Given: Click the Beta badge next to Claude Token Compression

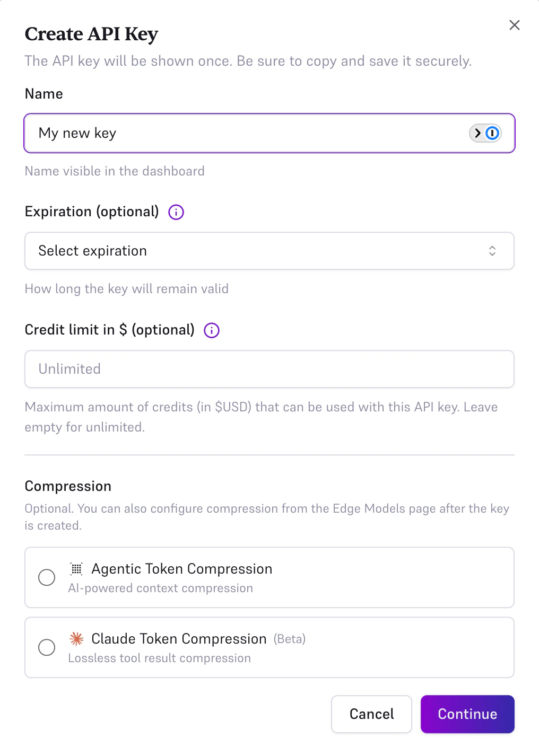Looking at the screenshot, I should pos(289,639).
